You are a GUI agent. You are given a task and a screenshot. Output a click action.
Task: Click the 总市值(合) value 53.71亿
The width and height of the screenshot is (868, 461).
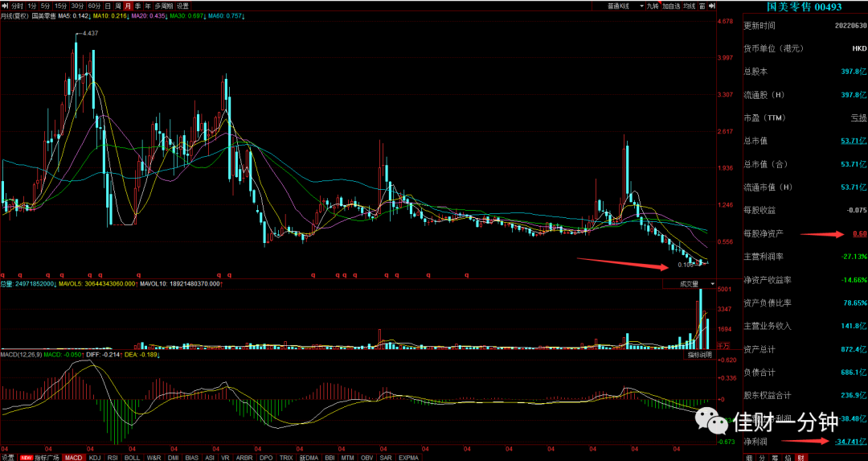click(x=854, y=164)
